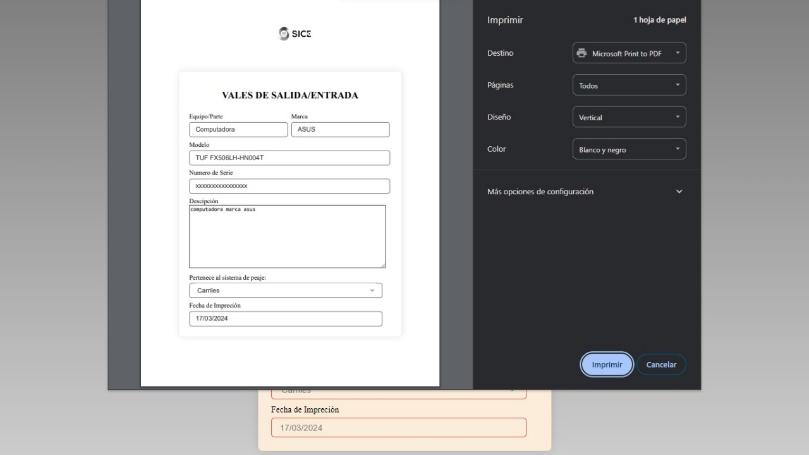Viewport: 809px width, 455px height.
Task: Click the background page date field 17/03/2024
Action: (399, 428)
